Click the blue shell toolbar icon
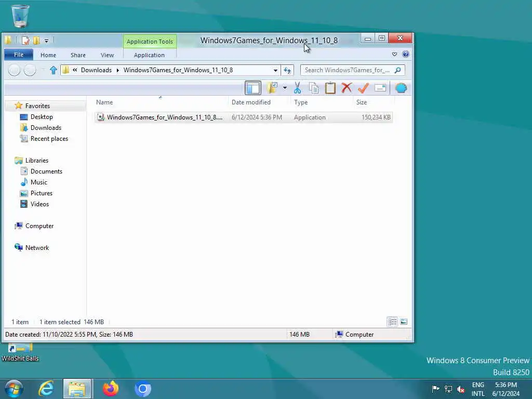Viewport: 532px width, 399px height. [x=401, y=88]
